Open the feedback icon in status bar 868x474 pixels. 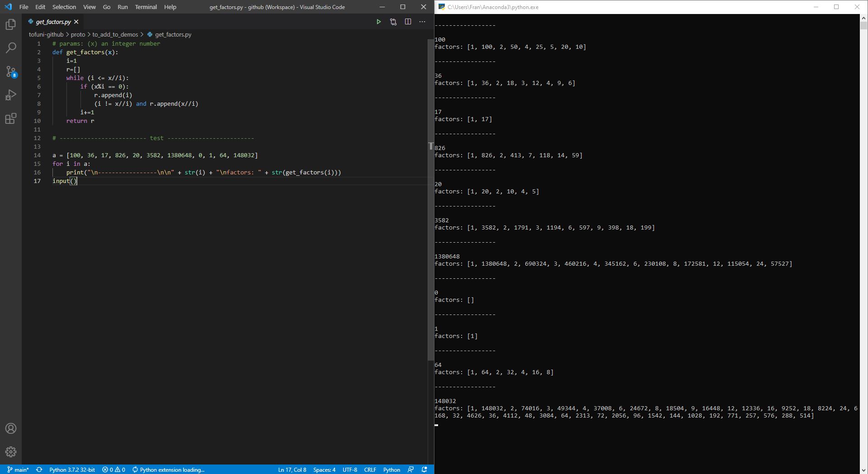[x=410, y=469]
